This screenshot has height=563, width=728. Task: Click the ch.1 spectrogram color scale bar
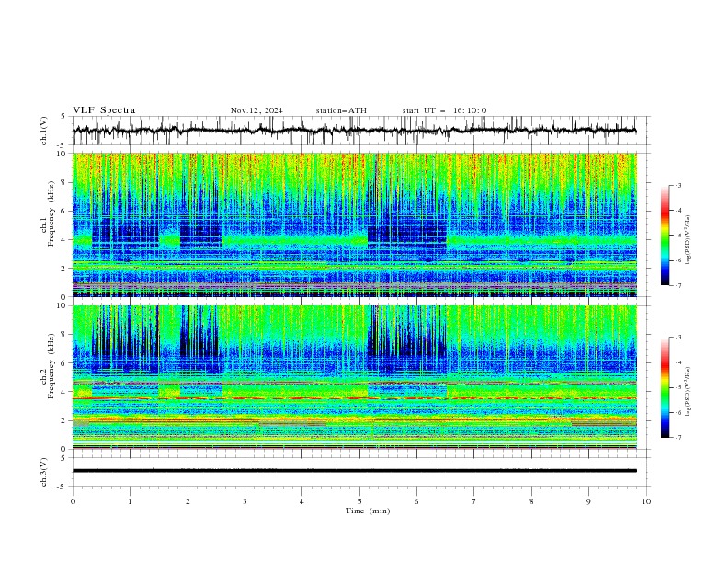tap(665, 236)
